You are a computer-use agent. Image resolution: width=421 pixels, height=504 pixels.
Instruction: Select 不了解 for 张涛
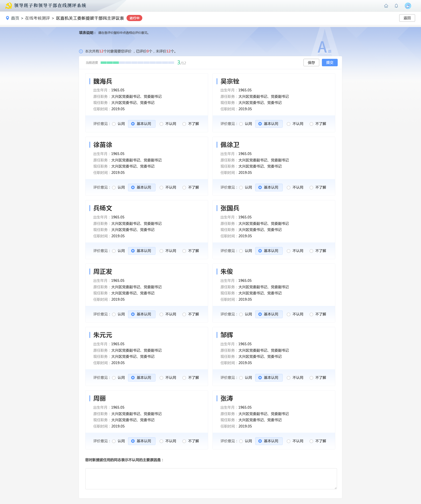(x=318, y=441)
